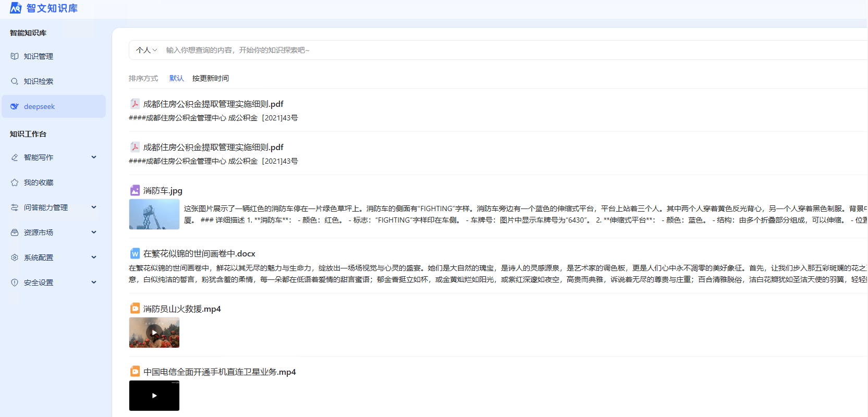Open the 个人 scope dropdown

146,50
